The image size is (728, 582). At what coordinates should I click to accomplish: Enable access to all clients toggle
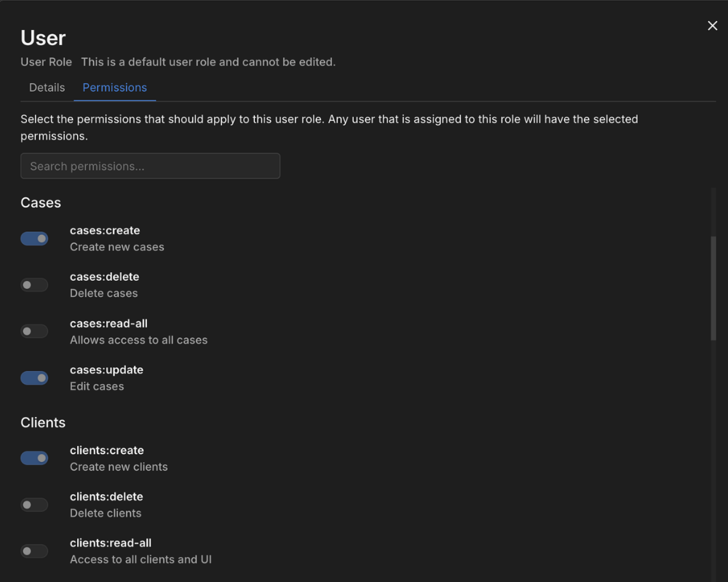pyautogui.click(x=34, y=551)
